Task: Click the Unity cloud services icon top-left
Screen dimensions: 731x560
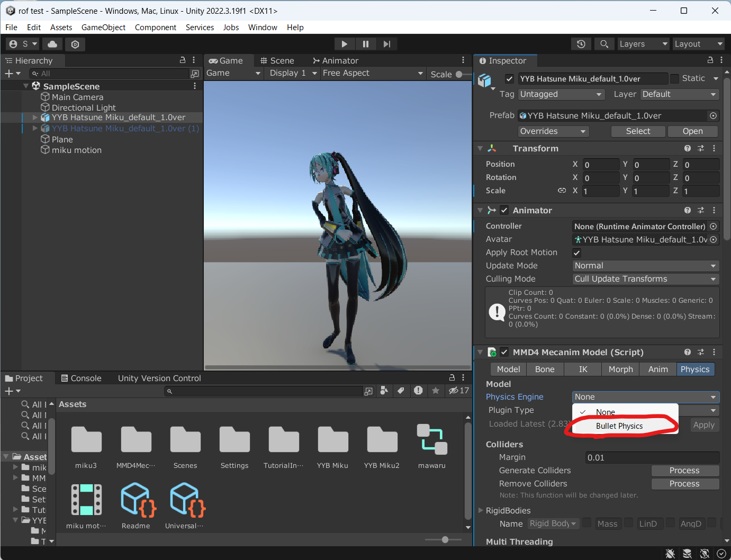Action: tap(52, 44)
